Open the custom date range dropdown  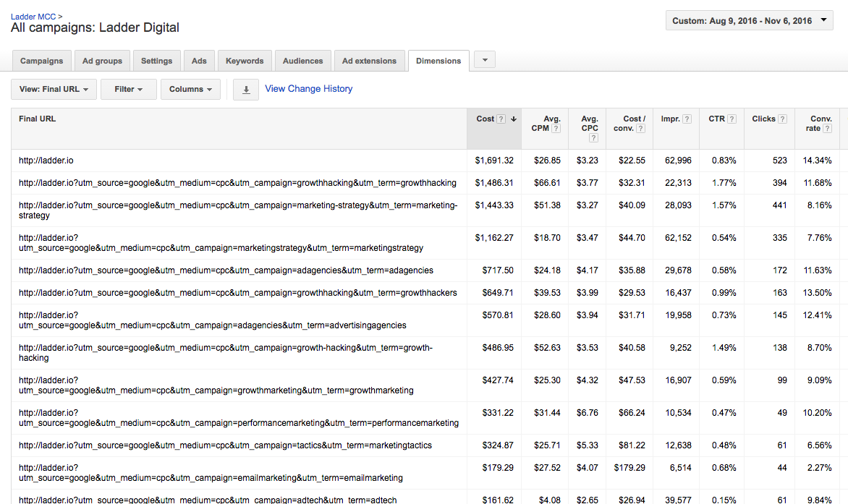[749, 21]
